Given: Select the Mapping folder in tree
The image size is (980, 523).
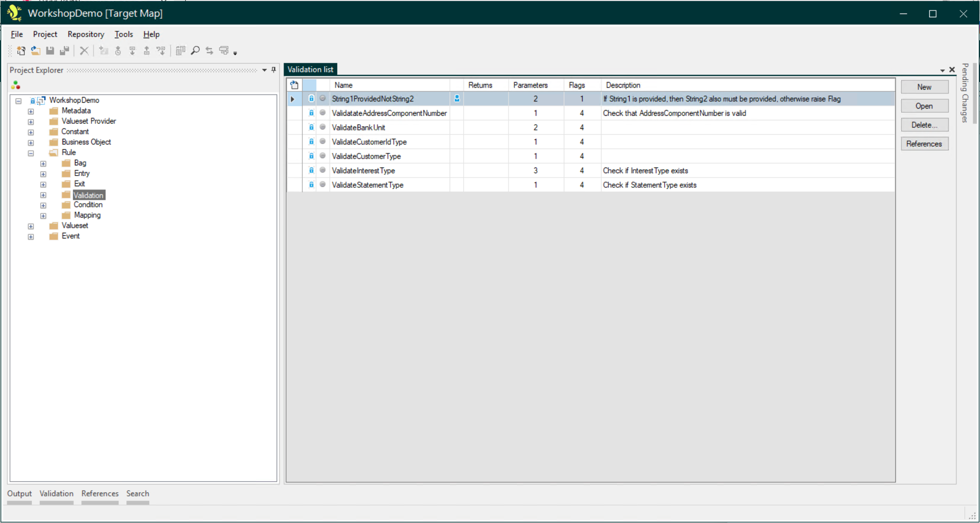Looking at the screenshot, I should tap(87, 215).
